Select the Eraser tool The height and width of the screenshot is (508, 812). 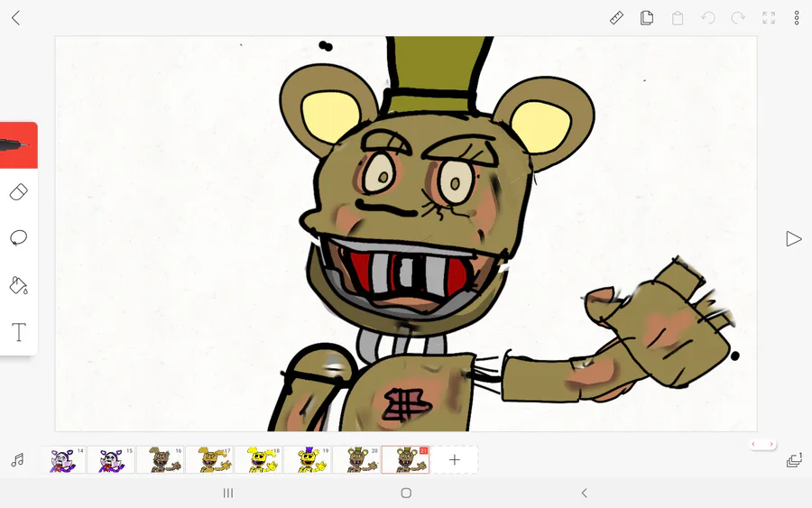click(19, 191)
